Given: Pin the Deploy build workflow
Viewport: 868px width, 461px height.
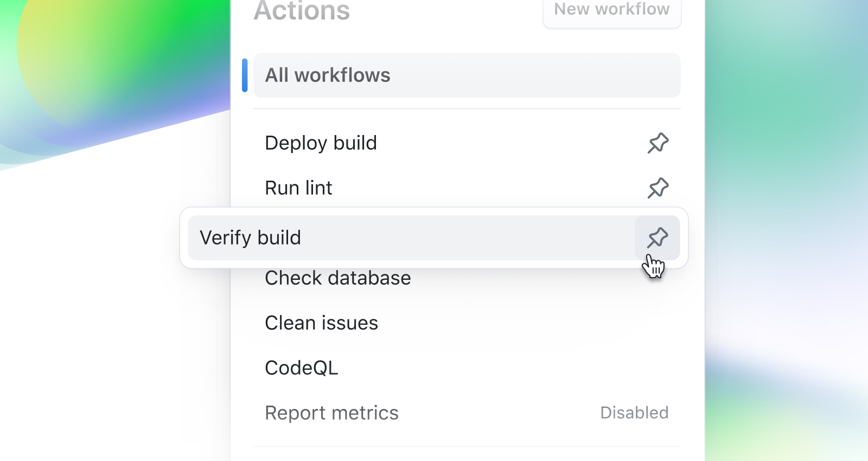Looking at the screenshot, I should pos(658,143).
